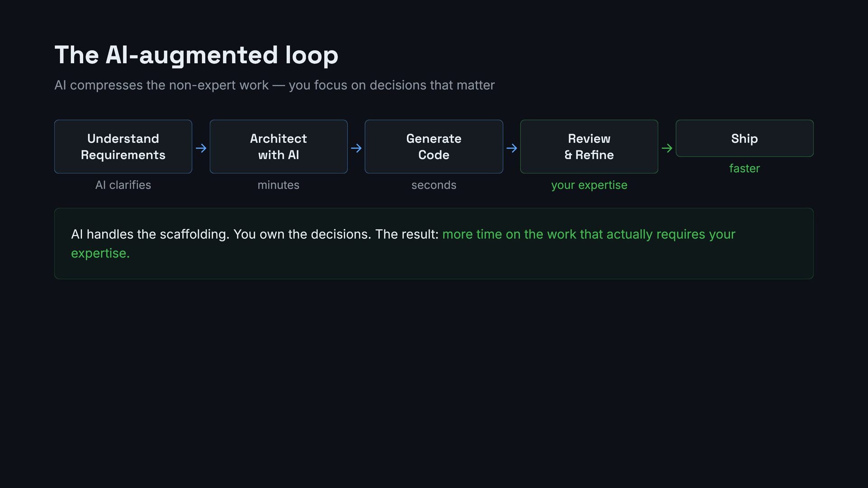The height and width of the screenshot is (488, 868).
Task: Select the Review & Refine box
Action: pyautogui.click(x=589, y=146)
